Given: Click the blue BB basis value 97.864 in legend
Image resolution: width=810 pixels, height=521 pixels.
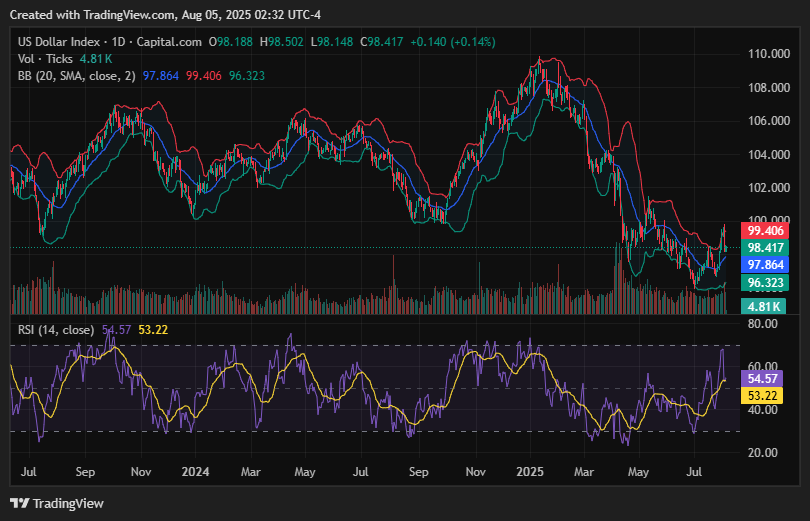Looking at the screenshot, I should coord(161,76).
